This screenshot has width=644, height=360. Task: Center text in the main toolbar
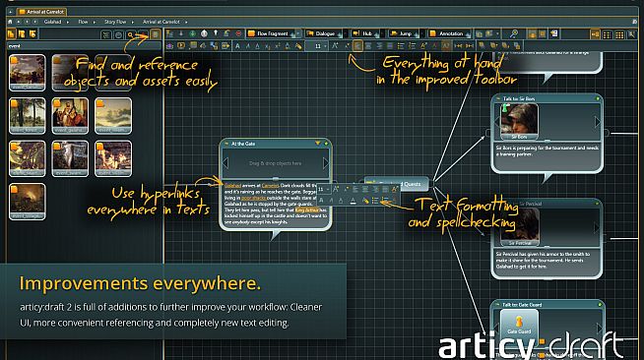point(368,46)
